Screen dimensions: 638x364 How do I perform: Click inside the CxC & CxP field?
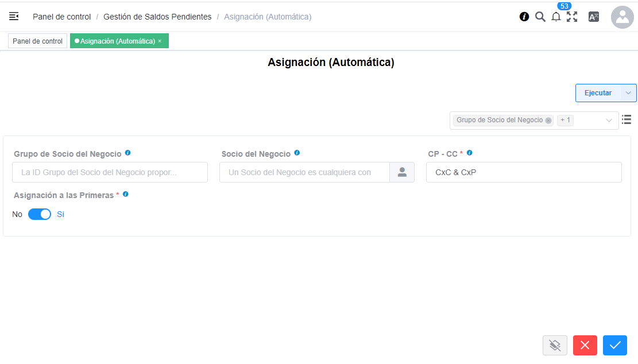(523, 172)
